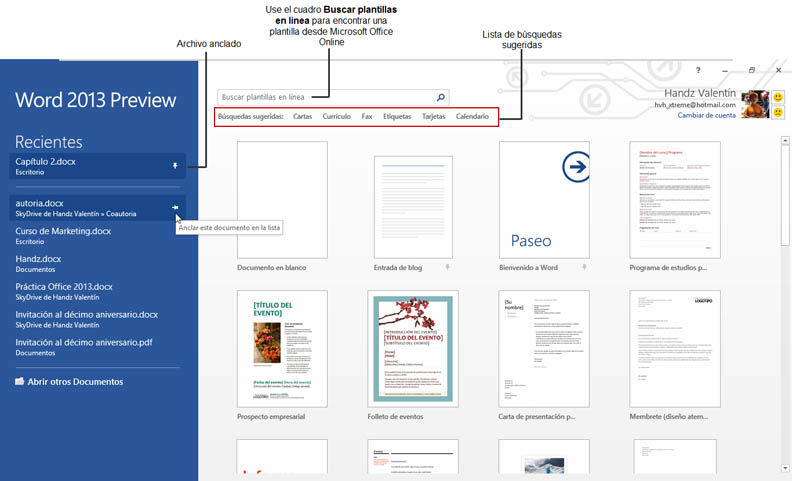Screen dimensions: 792x481
Task: Select the Tarjetas suggested search
Action: pos(433,116)
